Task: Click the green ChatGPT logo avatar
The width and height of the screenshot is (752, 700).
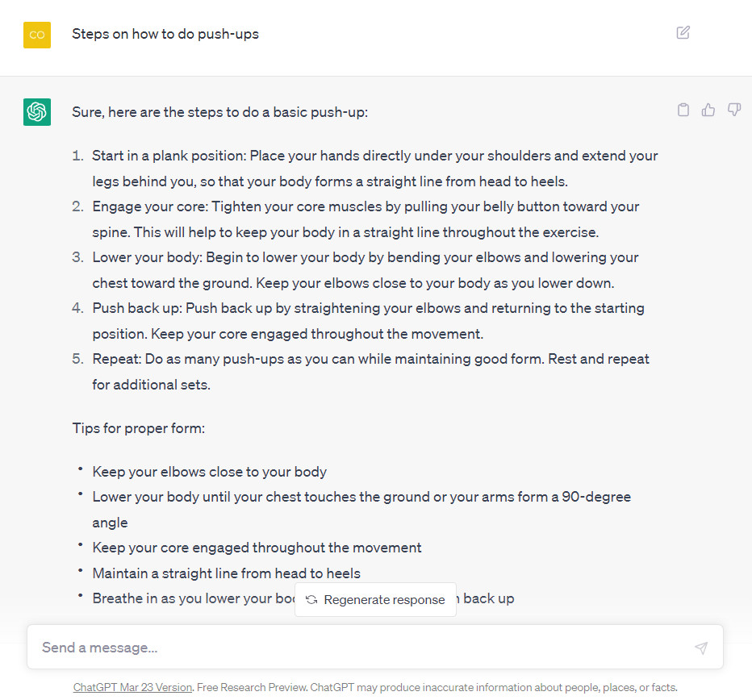Action: click(x=37, y=112)
